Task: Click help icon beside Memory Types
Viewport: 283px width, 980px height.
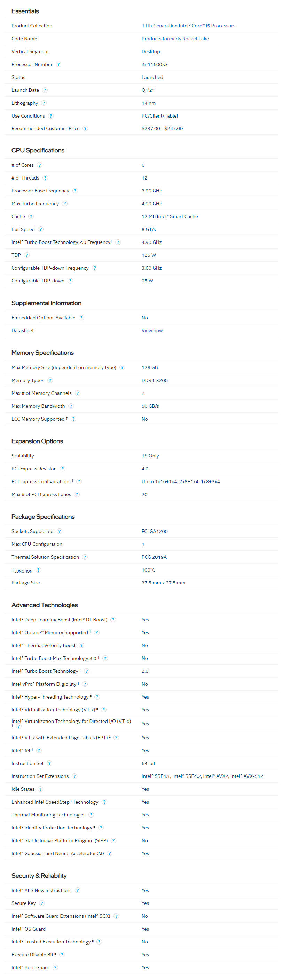Action: pyautogui.click(x=50, y=380)
